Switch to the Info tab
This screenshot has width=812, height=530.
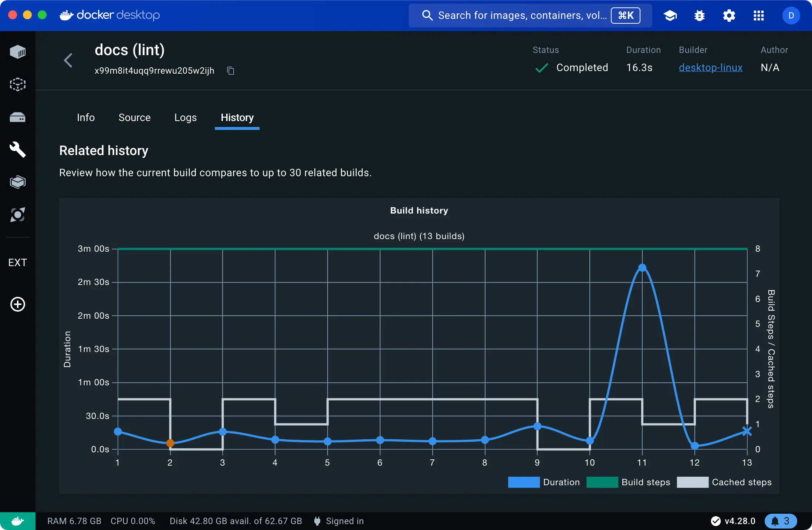(x=86, y=117)
